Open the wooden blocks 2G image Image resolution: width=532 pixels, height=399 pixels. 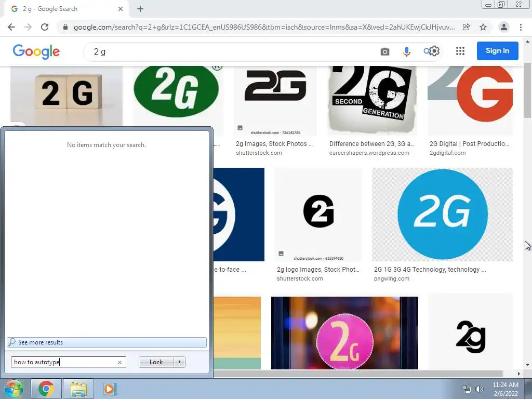point(66,96)
